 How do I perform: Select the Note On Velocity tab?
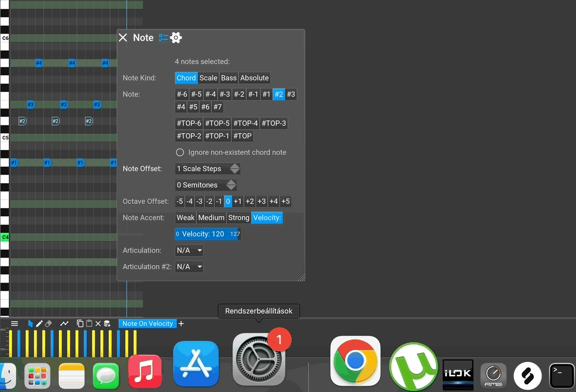(x=147, y=324)
